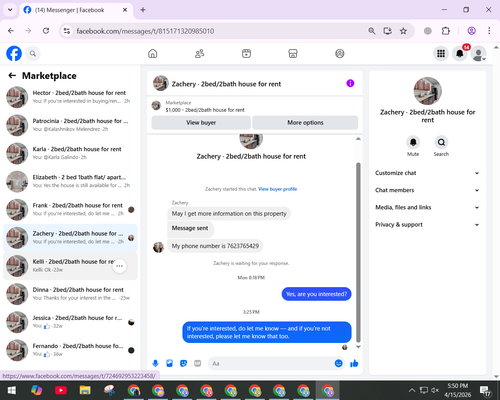Open YouTube from the taskbar
The image size is (500, 400).
click(x=61, y=390)
